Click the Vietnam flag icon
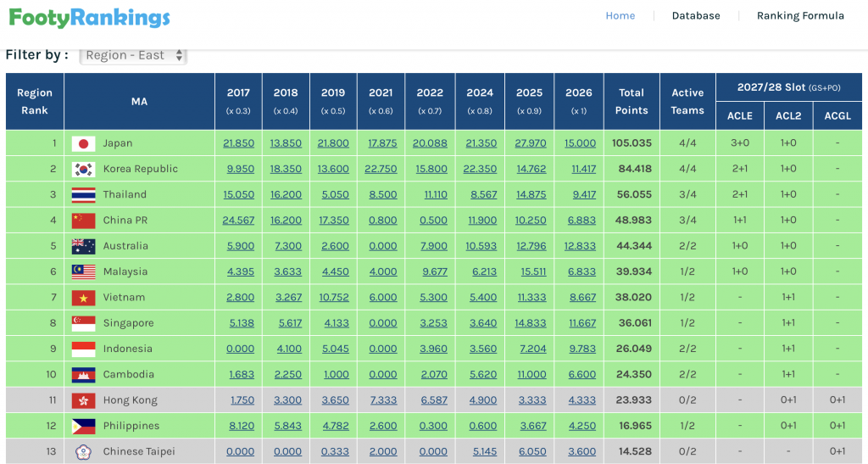868x464 pixels. 83,298
